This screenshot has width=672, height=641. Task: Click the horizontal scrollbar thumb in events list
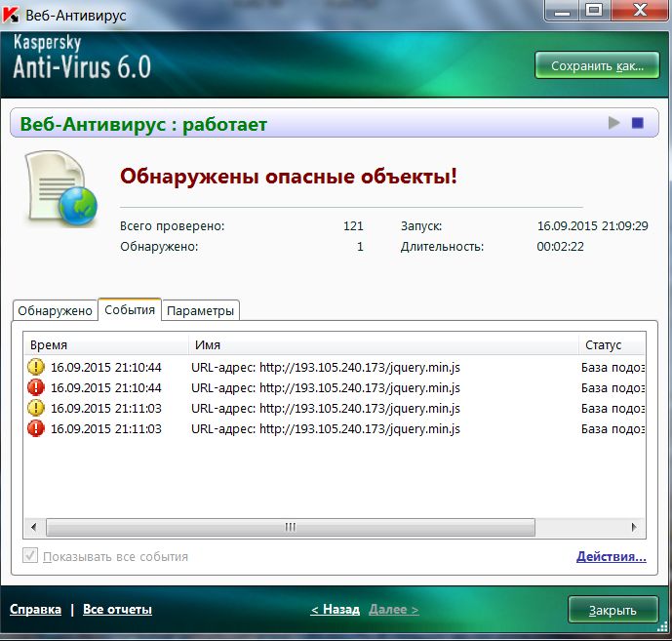(290, 527)
